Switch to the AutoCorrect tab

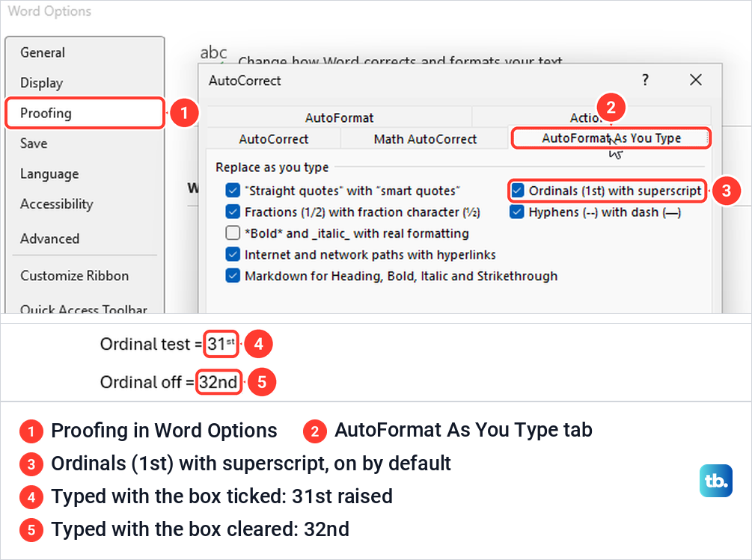click(x=273, y=139)
